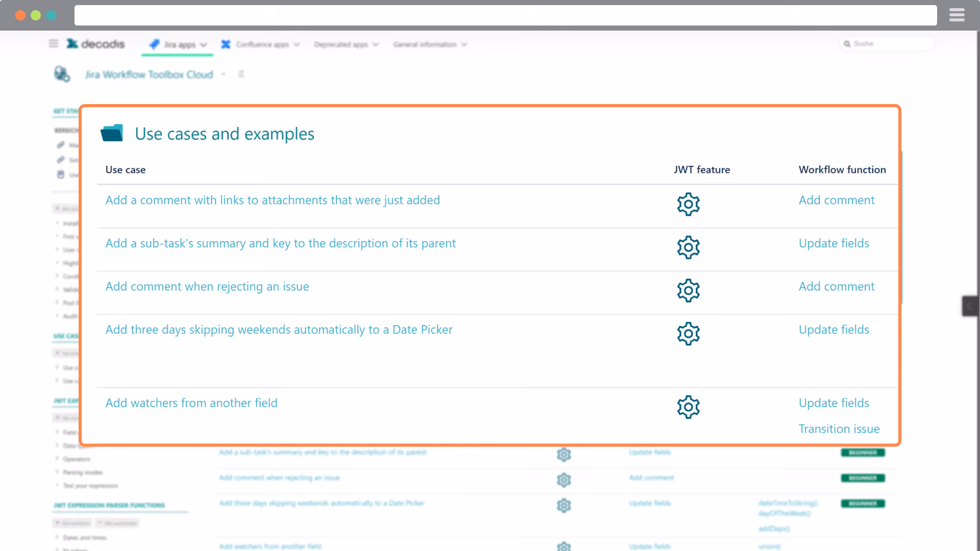Open the Deprecated apps menu
980x551 pixels.
point(346,44)
